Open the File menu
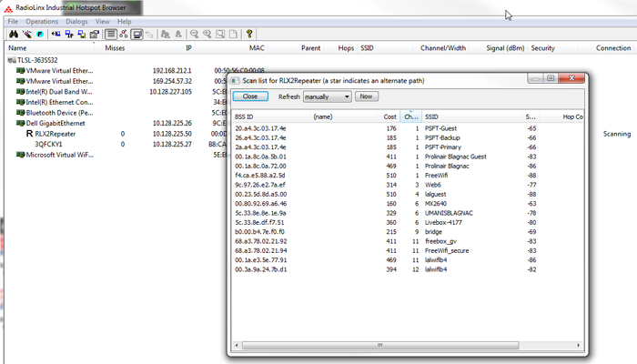The image size is (637, 364). 13,22
